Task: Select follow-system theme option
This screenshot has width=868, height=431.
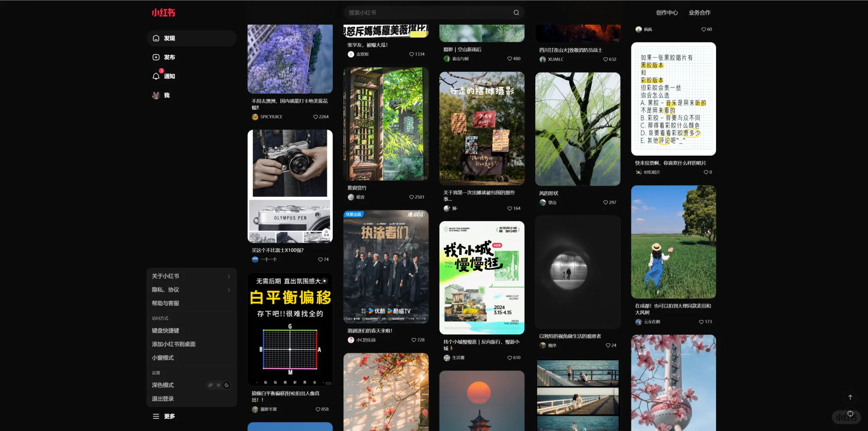Action: pos(210,385)
